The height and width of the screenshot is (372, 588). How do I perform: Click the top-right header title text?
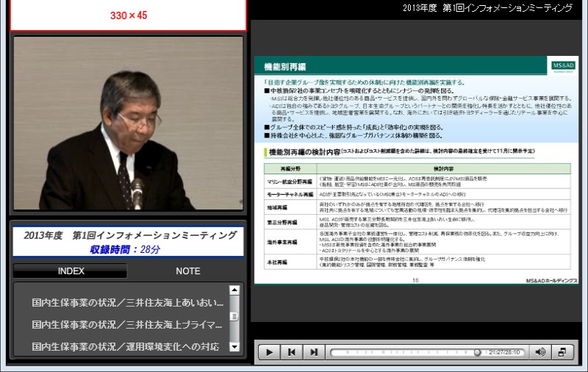tap(487, 8)
